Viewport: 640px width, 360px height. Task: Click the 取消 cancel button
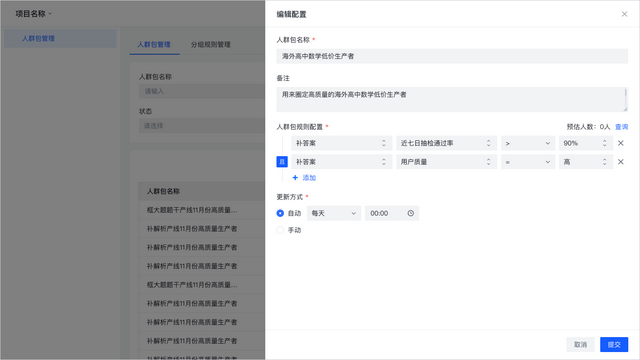[x=580, y=344]
